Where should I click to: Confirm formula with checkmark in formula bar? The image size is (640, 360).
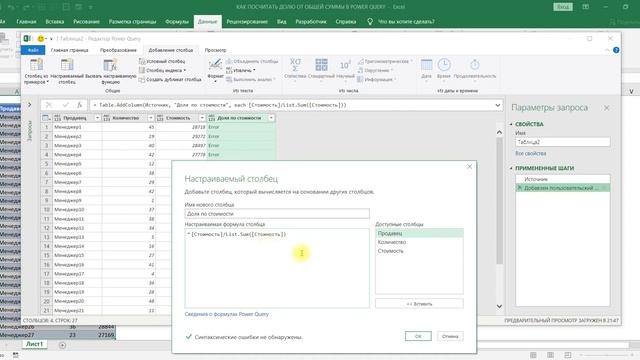point(65,105)
